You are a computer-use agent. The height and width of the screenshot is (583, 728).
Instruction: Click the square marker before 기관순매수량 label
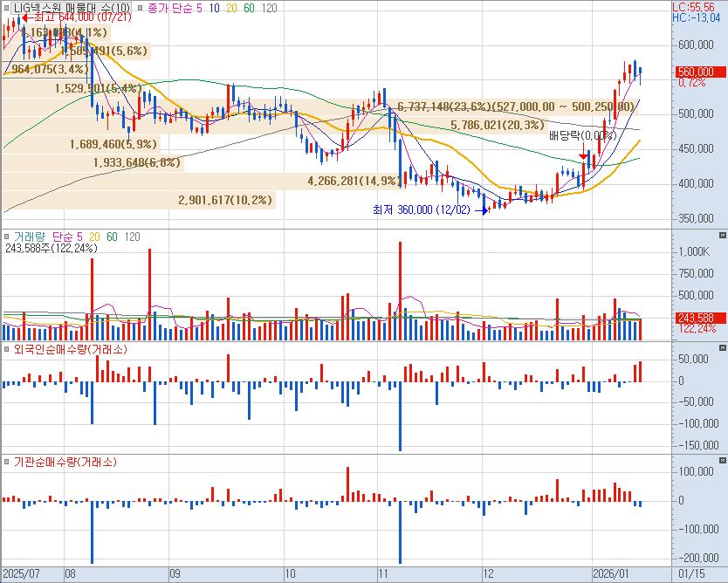6,462
